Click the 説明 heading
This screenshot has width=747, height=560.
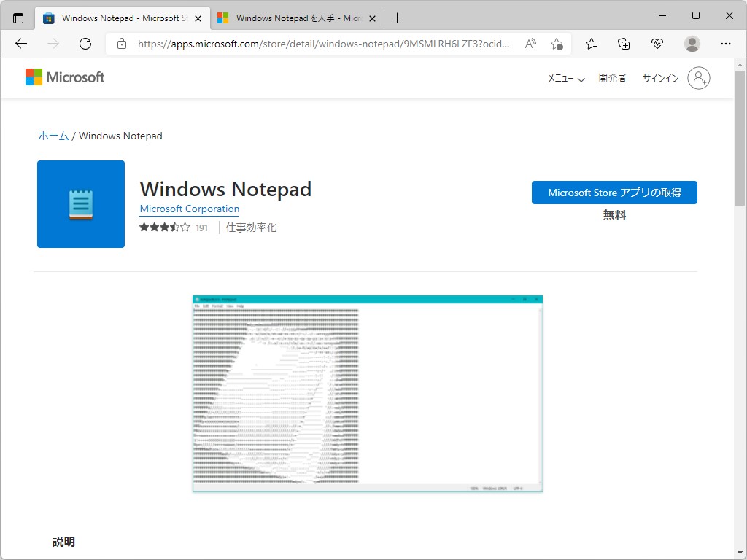63,542
